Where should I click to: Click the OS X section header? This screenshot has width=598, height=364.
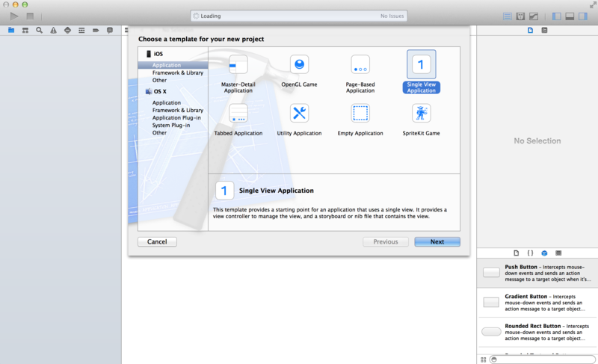click(x=156, y=91)
